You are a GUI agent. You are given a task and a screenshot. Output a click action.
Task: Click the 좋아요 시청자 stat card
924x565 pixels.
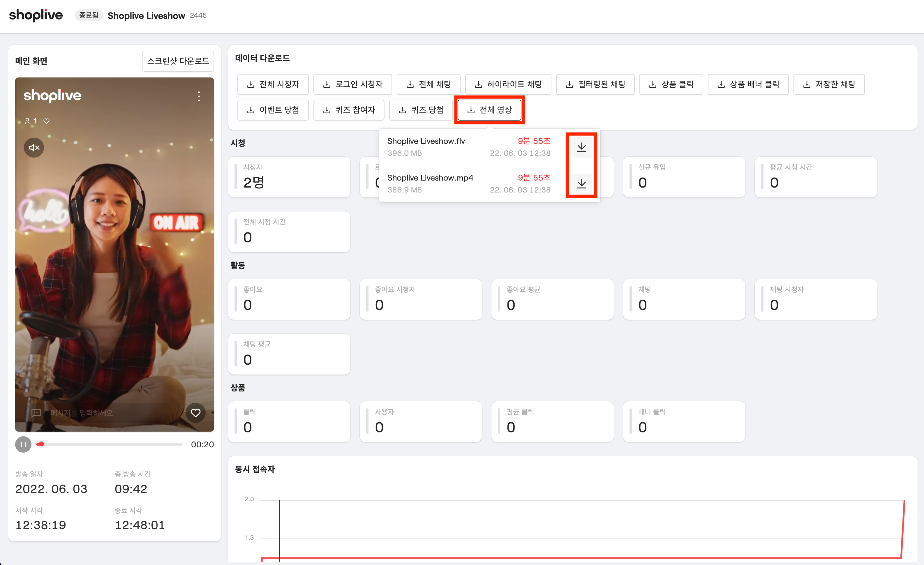pyautogui.click(x=421, y=299)
